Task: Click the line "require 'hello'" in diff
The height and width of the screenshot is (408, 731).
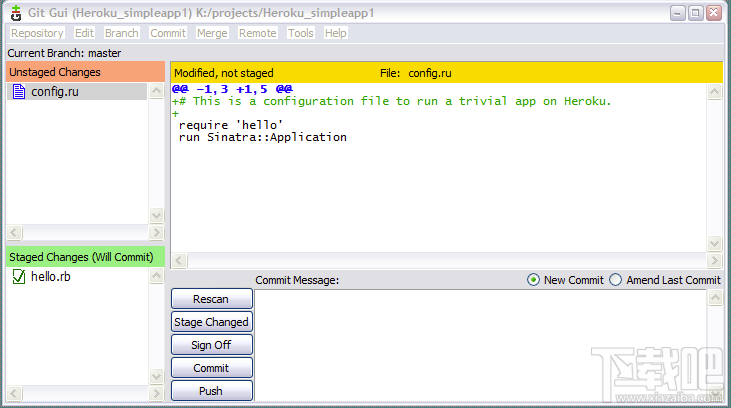Action: (231, 125)
